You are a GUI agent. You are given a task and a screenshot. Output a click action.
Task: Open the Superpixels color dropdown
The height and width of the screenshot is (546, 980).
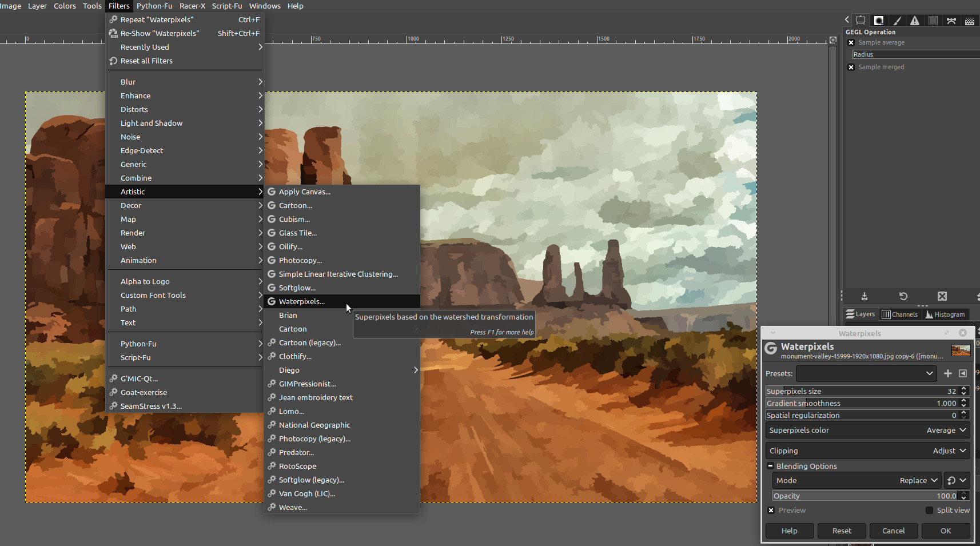[867, 430]
